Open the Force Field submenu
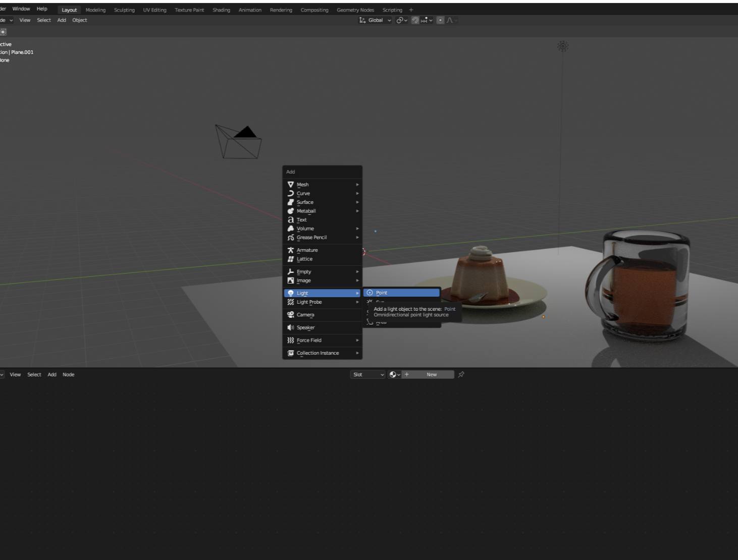 coord(322,341)
